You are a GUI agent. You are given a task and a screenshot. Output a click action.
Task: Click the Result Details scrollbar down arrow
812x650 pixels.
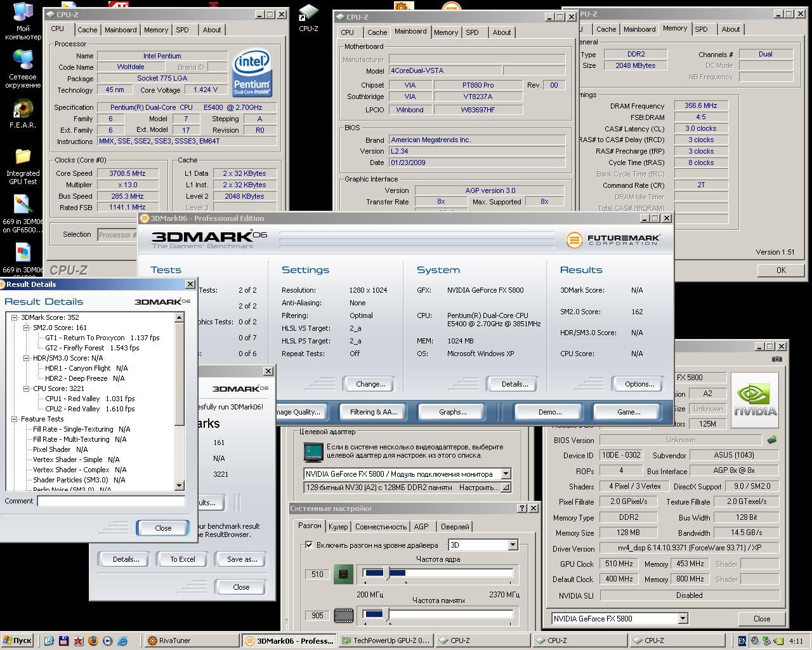click(x=179, y=486)
